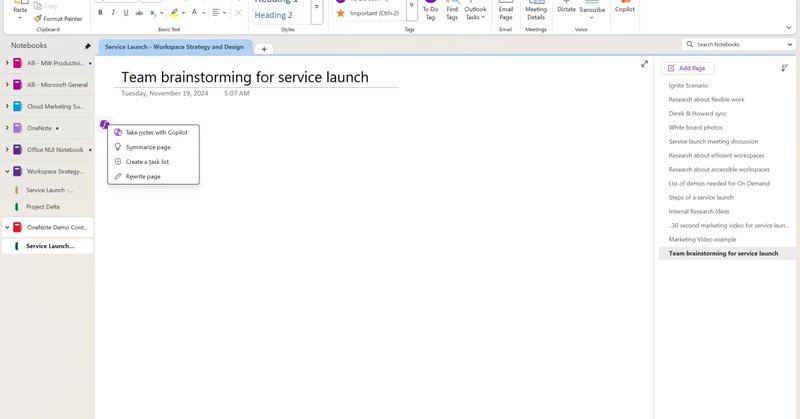
Task: Open font color dropdown arrow
Action: (204, 13)
